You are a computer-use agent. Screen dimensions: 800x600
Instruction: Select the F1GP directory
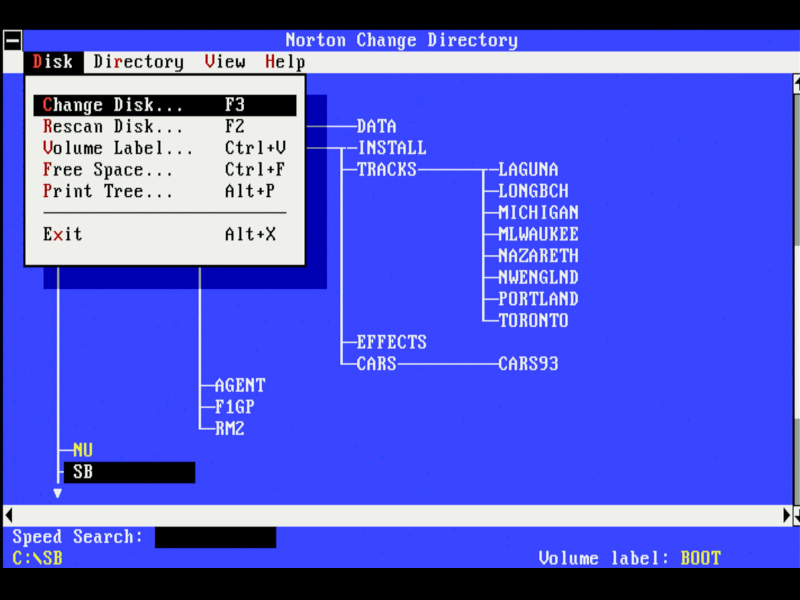(x=235, y=407)
